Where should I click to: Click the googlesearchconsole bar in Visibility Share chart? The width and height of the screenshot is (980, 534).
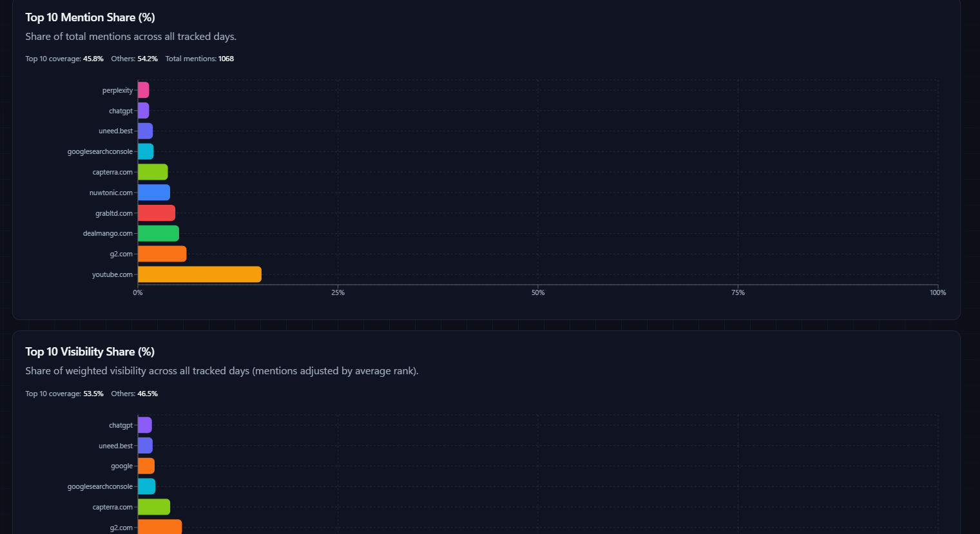pyautogui.click(x=146, y=486)
